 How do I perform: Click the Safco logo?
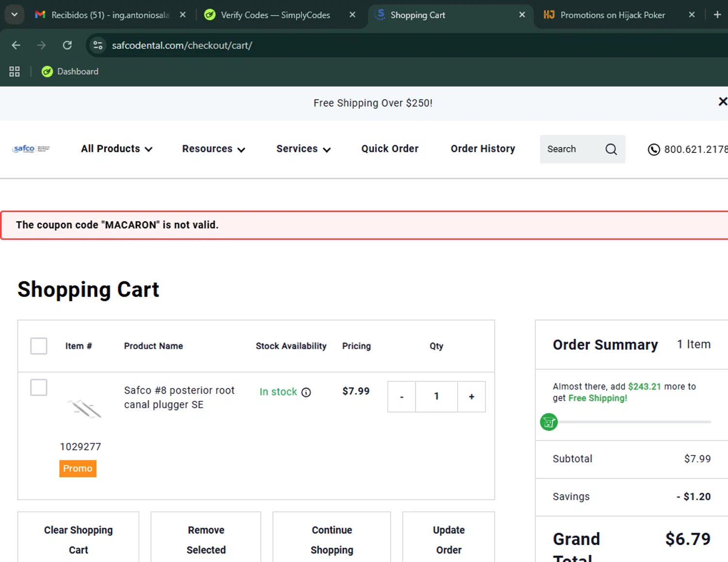click(31, 149)
